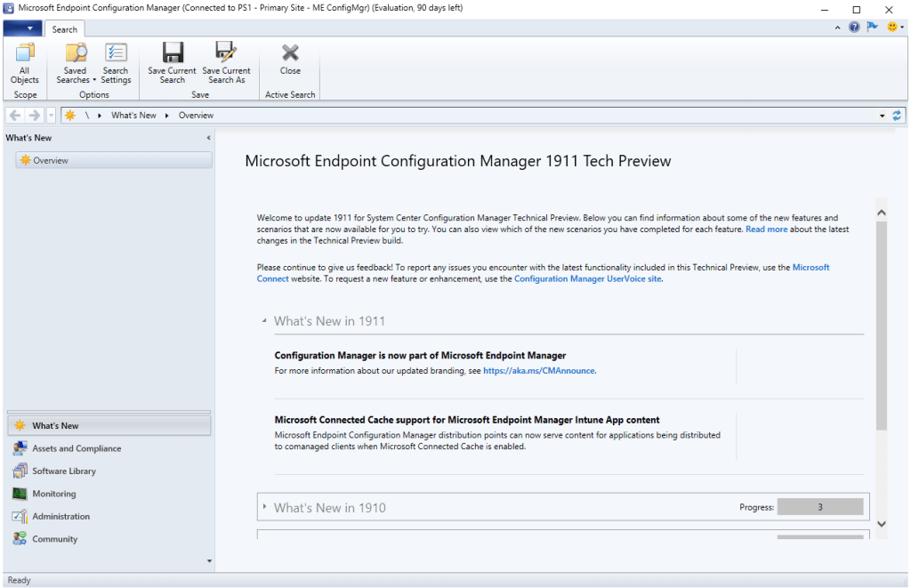Click the 1910 progress bar
The image size is (911, 588).
pyautogui.click(x=819, y=507)
